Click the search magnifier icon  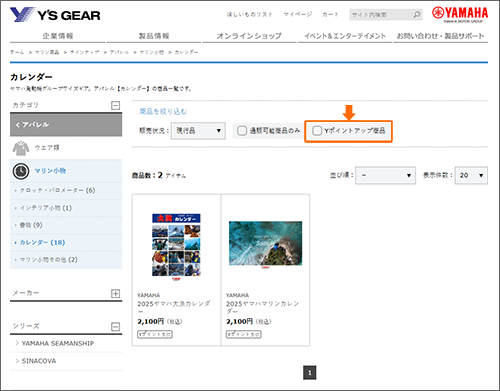(417, 15)
